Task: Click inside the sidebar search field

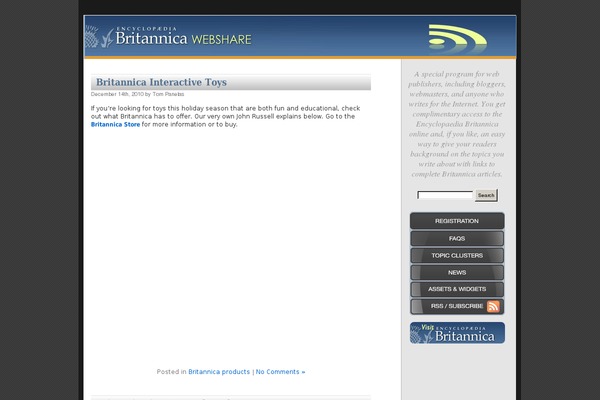Action: coord(445,195)
